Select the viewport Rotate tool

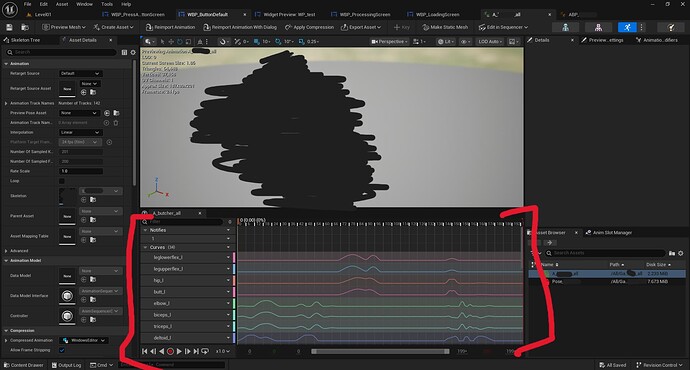[180, 42]
